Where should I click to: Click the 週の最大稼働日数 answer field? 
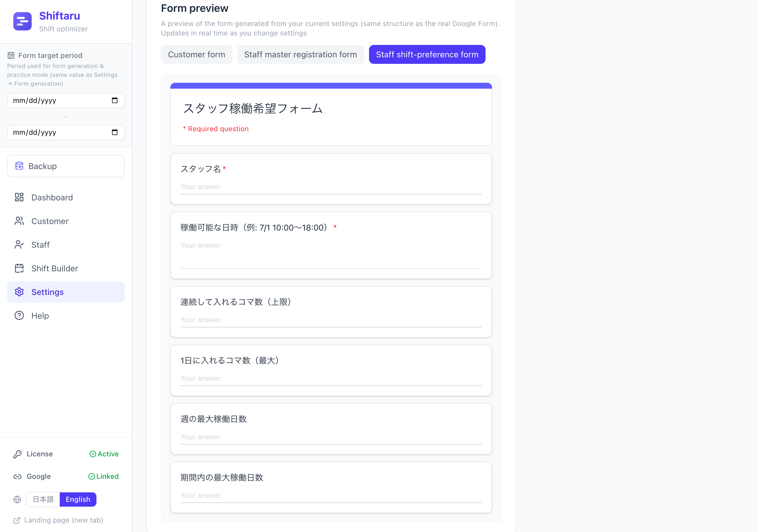[x=331, y=437]
